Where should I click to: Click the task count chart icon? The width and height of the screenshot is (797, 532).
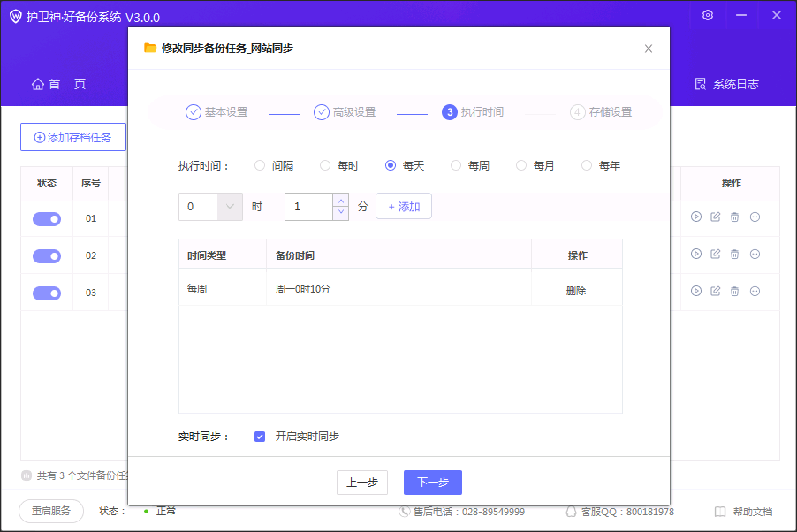[27, 475]
